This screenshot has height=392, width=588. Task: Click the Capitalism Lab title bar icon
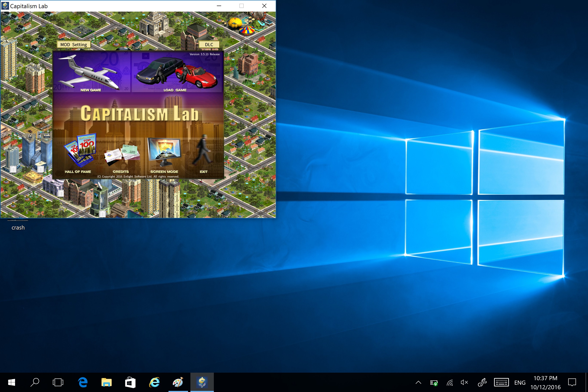click(x=5, y=6)
